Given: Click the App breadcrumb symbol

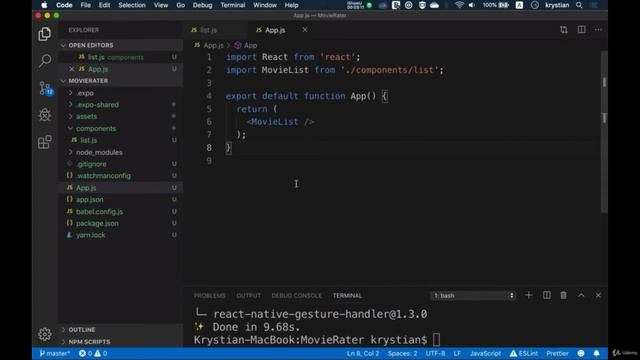Looking at the screenshot, I should pos(246,45).
